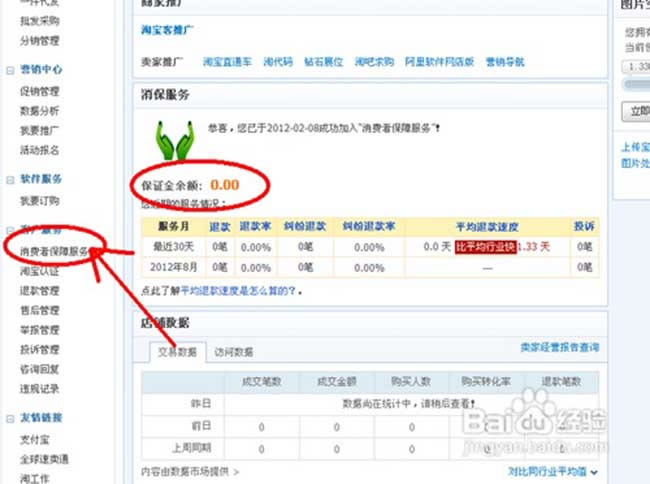Click the 营销中心 section heading
Screen dimensions: 650x484
pyautogui.click(x=41, y=69)
